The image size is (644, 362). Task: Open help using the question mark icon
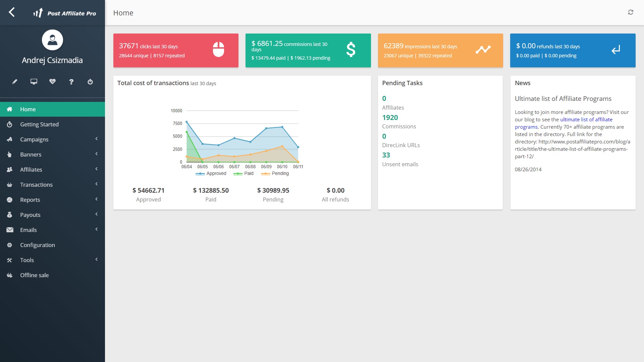click(71, 81)
